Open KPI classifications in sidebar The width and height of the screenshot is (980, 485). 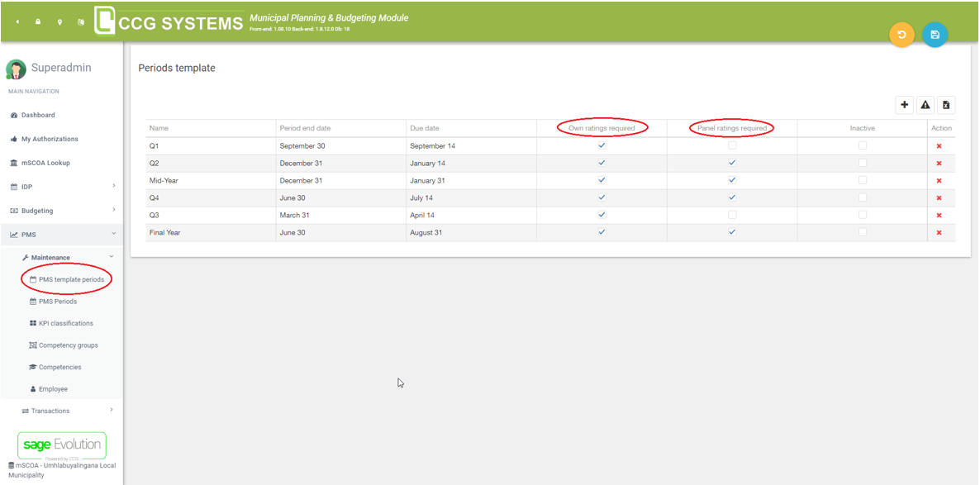[65, 323]
